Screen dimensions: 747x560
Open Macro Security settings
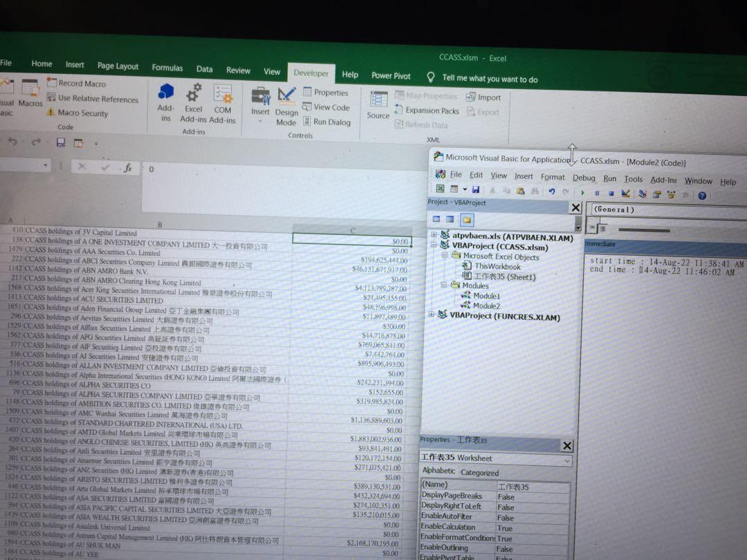click(x=77, y=113)
